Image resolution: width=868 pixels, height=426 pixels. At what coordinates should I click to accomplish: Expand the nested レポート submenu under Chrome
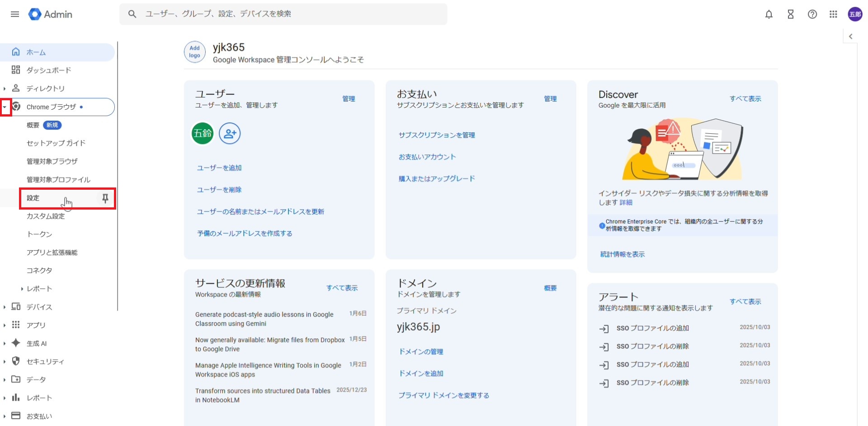[x=22, y=289]
